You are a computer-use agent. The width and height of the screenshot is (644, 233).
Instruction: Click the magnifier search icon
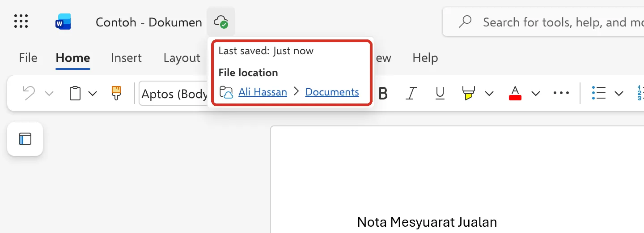[466, 22]
